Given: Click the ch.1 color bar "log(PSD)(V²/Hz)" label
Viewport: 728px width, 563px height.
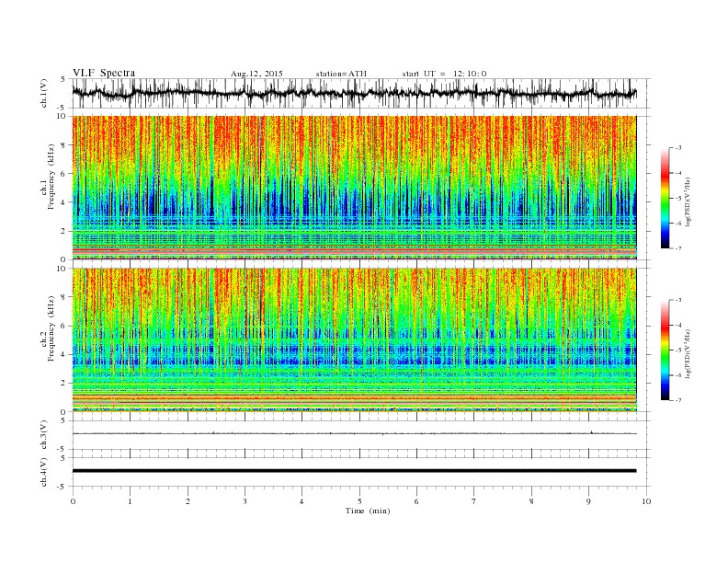Looking at the screenshot, I should click(688, 202).
